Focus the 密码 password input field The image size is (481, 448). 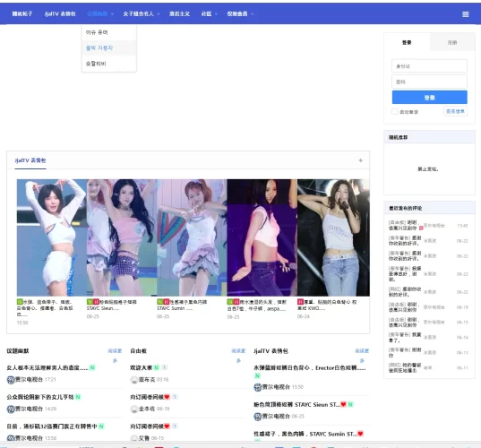[x=429, y=82]
